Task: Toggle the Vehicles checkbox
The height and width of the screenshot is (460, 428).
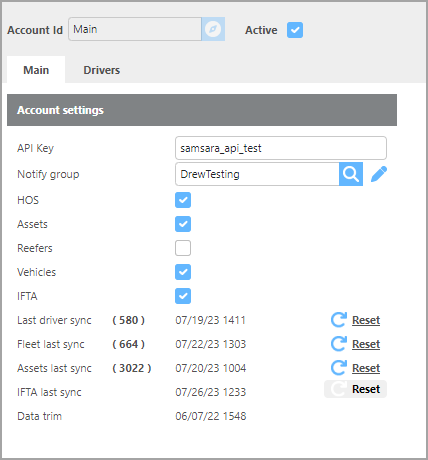Action: click(183, 272)
